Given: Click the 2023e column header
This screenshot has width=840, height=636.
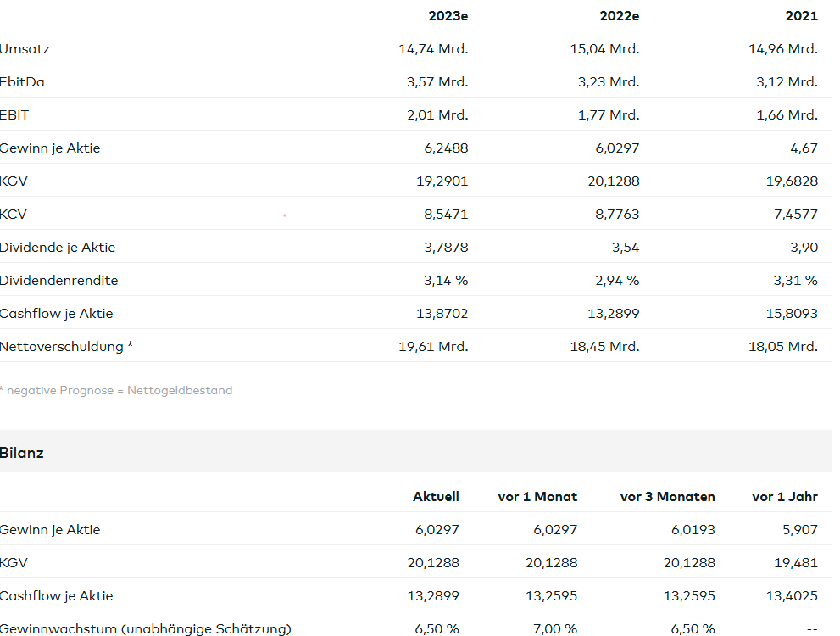Looking at the screenshot, I should 448,16.
